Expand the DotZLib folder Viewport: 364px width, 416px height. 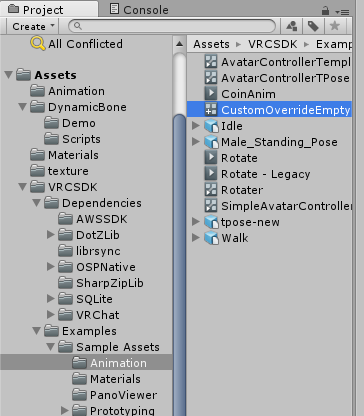(x=51, y=235)
